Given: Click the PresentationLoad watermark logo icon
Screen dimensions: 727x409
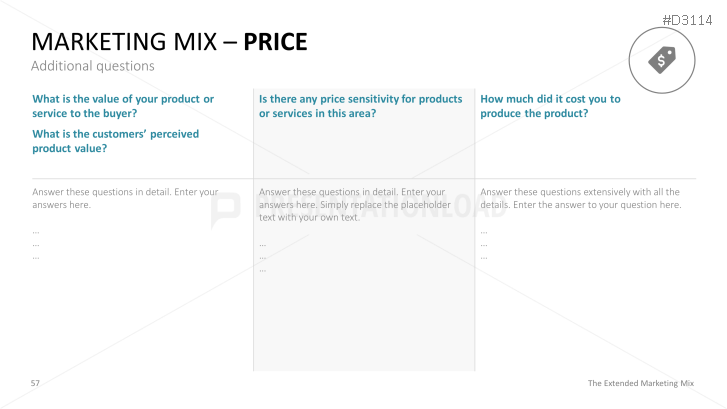Looking at the screenshot, I should tap(226, 208).
